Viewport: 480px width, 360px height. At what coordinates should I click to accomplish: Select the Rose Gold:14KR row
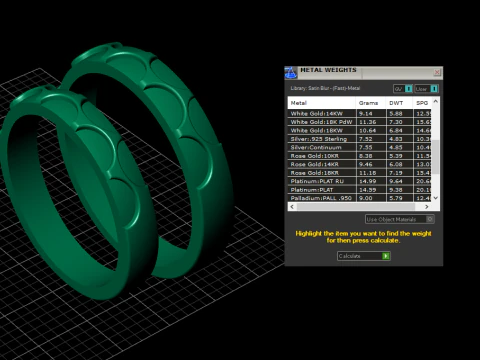[x=360, y=164]
